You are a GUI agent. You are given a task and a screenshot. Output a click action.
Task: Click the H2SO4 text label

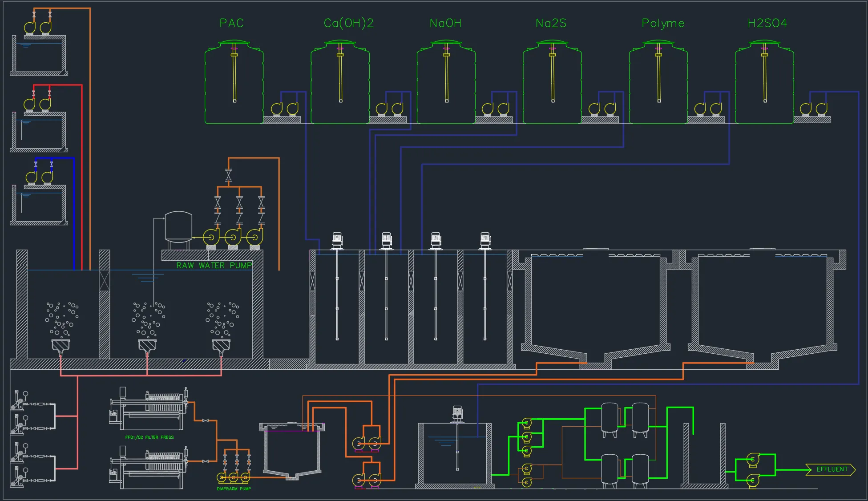click(767, 23)
